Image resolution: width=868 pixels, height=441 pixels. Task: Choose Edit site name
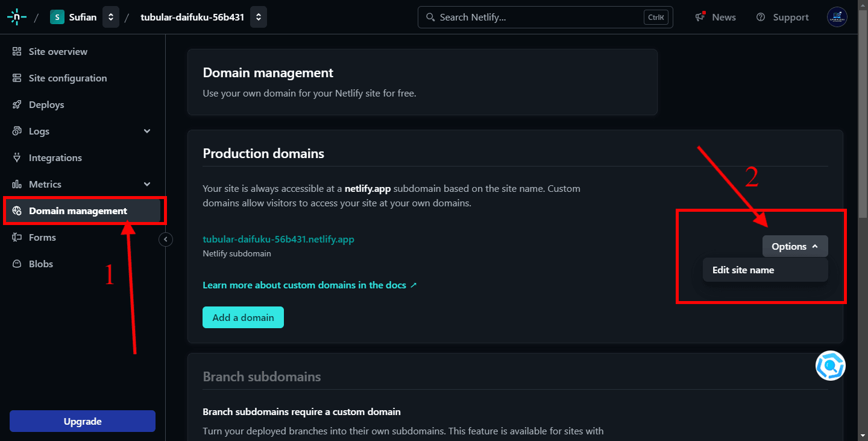click(766, 270)
